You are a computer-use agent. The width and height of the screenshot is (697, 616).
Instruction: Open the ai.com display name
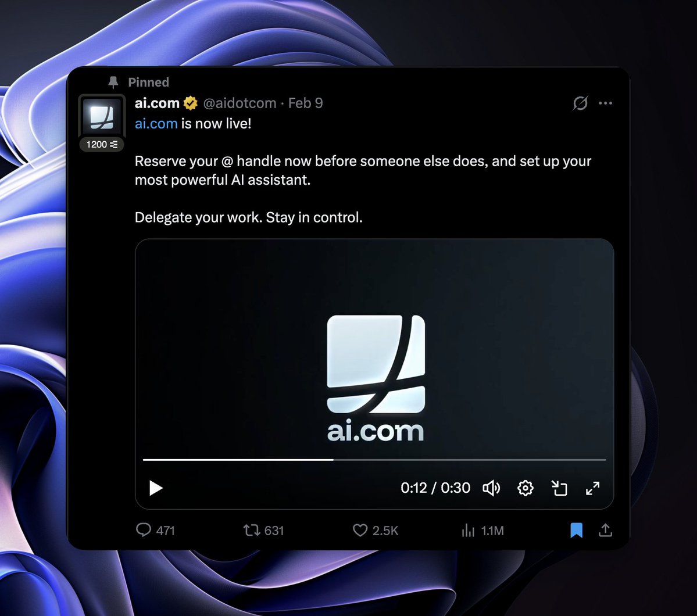coord(157,103)
